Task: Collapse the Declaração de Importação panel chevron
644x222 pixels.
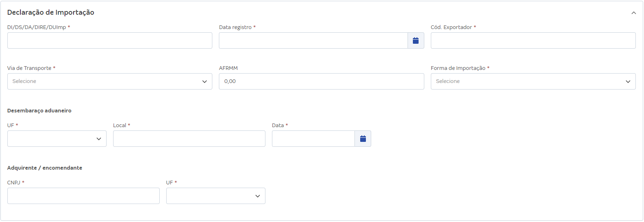Action: pyautogui.click(x=633, y=13)
